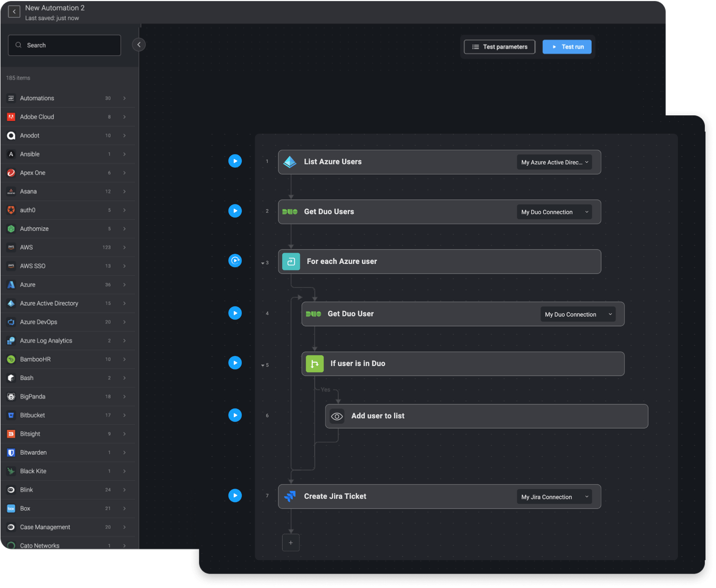Click the green branch icon on If user is in Duo
Screen dimensions: 716x588
pos(314,364)
